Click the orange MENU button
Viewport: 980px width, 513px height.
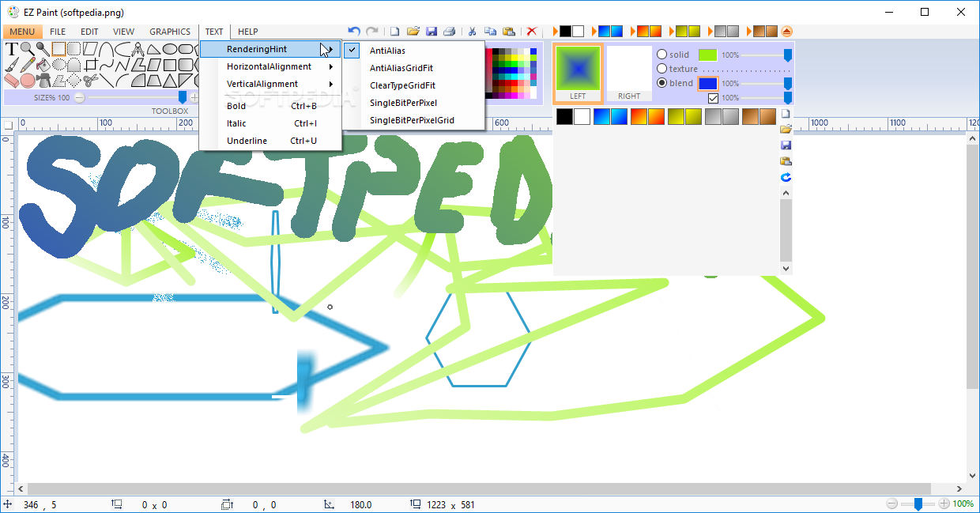point(22,32)
